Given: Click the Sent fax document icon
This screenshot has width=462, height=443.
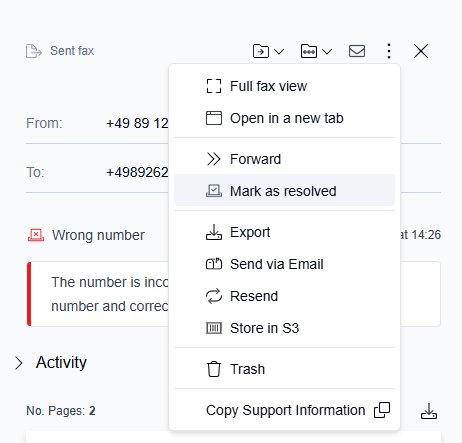Looking at the screenshot, I should click(34, 51).
